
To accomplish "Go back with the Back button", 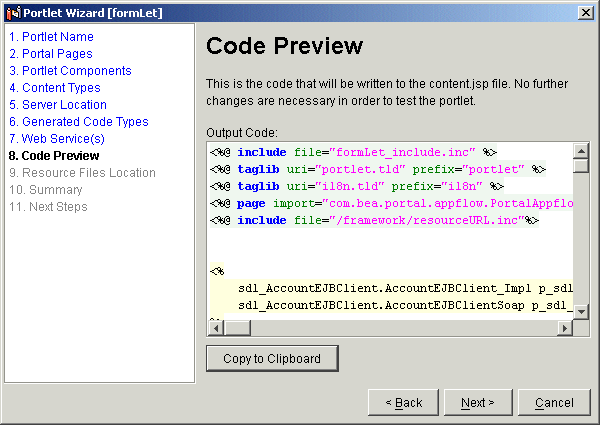I will (x=403, y=402).
